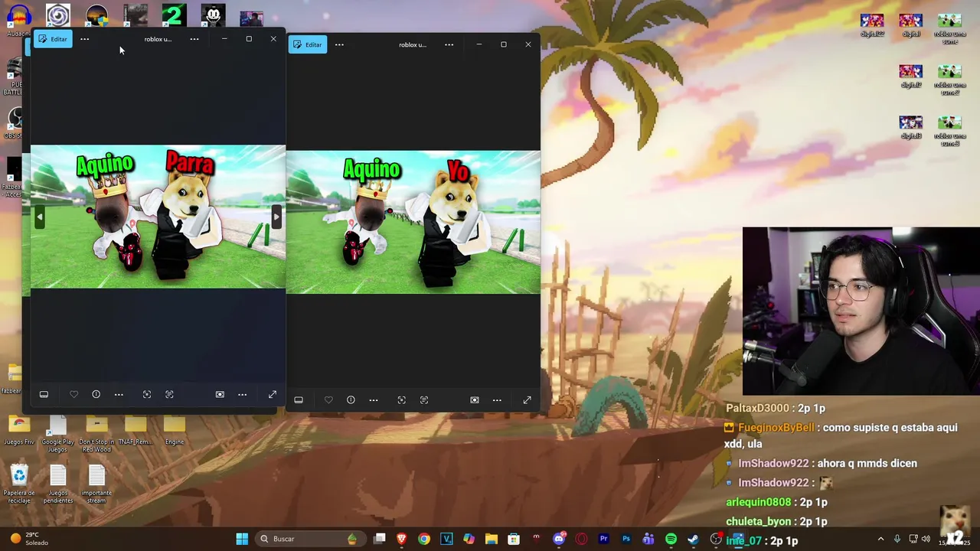
Task: Click zoom-to-fit icon in Yo window
Action: 401,399
